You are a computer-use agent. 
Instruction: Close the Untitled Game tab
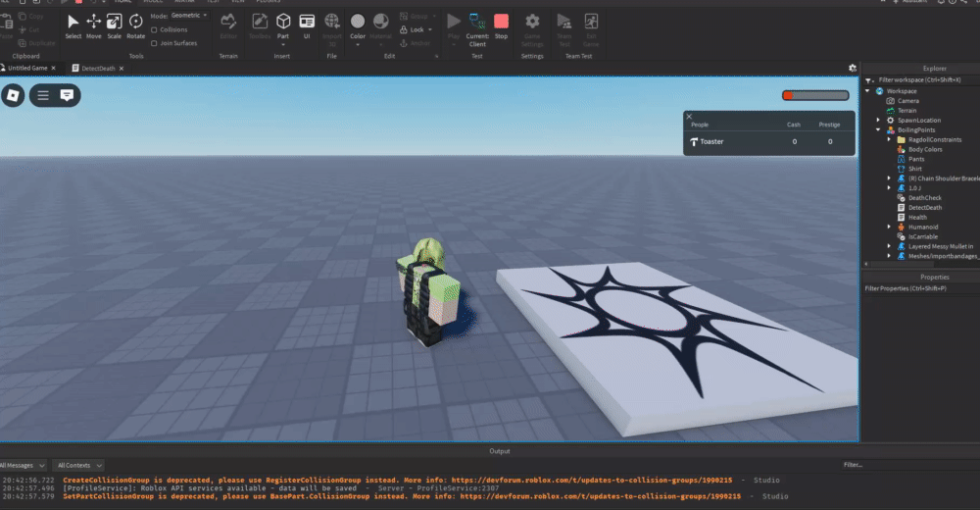(x=53, y=69)
